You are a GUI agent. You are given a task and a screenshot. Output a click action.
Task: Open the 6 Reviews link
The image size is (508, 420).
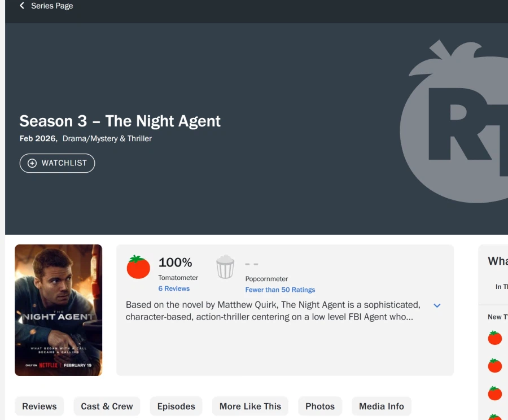click(174, 288)
